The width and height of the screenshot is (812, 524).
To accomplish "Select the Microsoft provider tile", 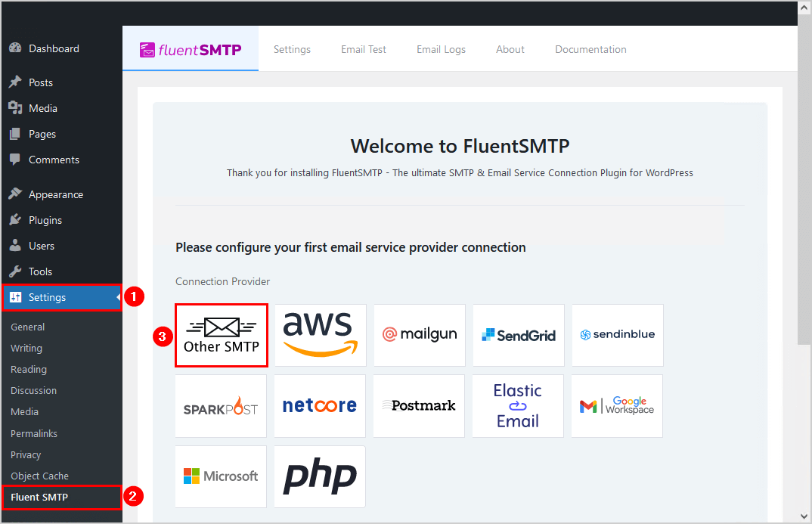I will click(221, 476).
